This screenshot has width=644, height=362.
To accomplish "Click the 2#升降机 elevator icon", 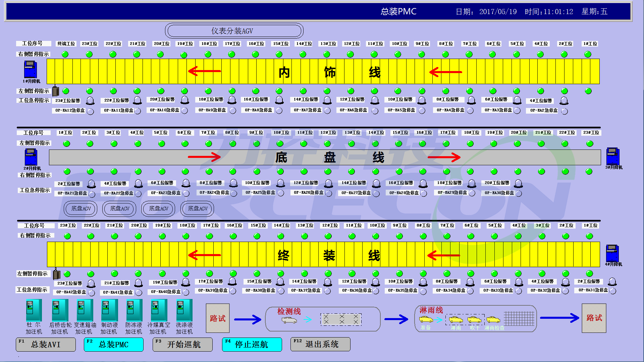I will (31, 157).
